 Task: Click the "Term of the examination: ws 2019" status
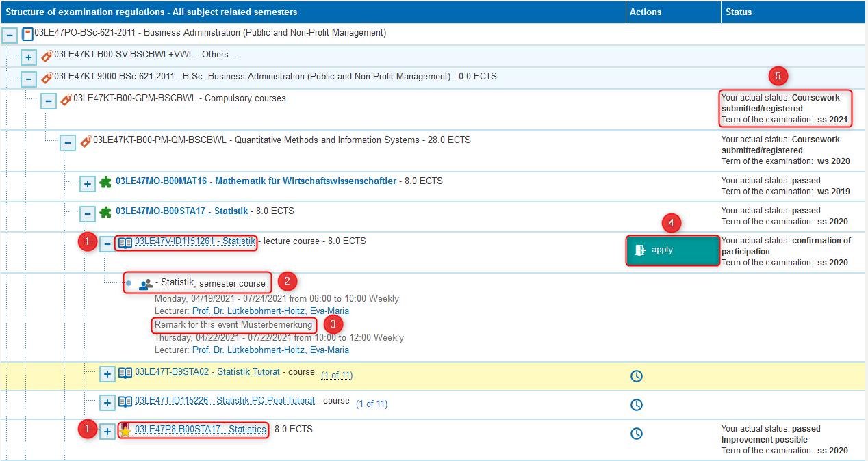pyautogui.click(x=786, y=192)
